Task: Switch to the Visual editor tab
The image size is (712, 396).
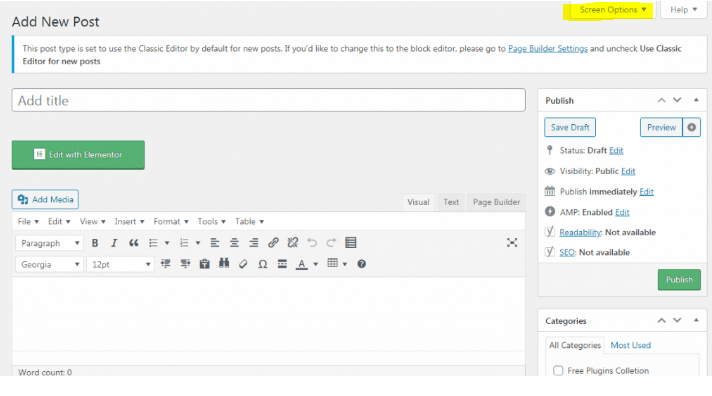Action: tap(418, 202)
